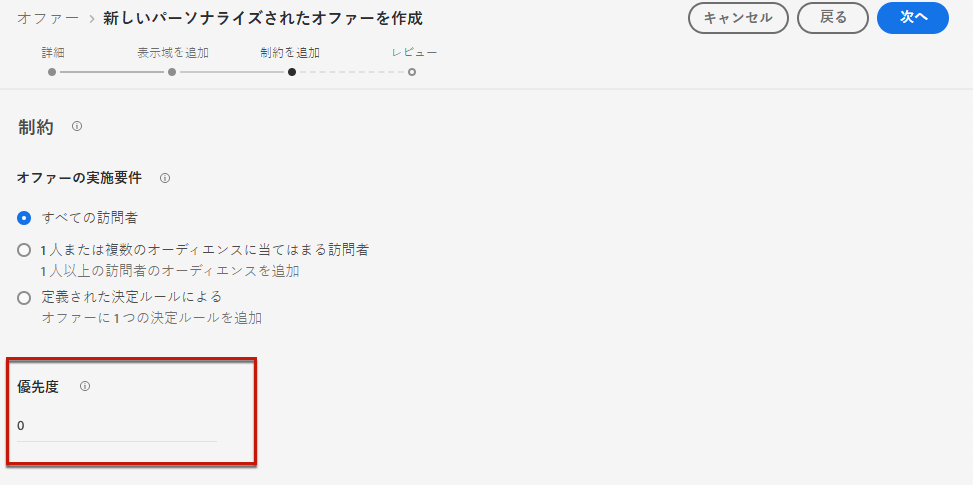Go to the next step with 次へ
Screen dimensions: 973x485
coord(913,18)
